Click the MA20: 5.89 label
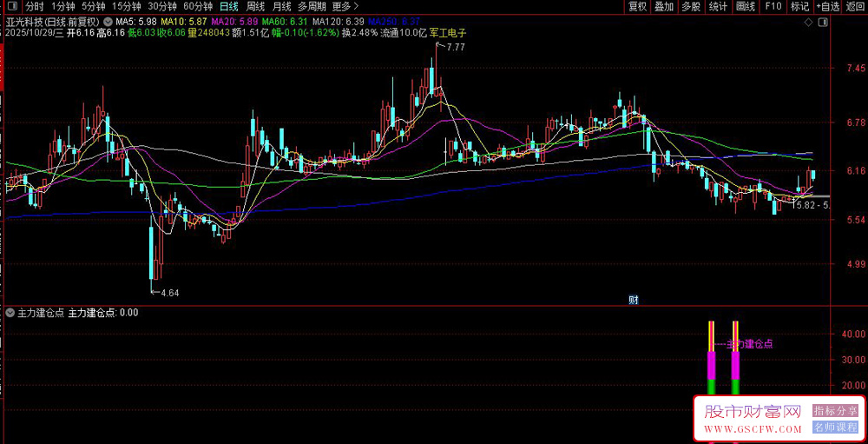Image resolution: width=868 pixels, height=444 pixels. click(235, 23)
